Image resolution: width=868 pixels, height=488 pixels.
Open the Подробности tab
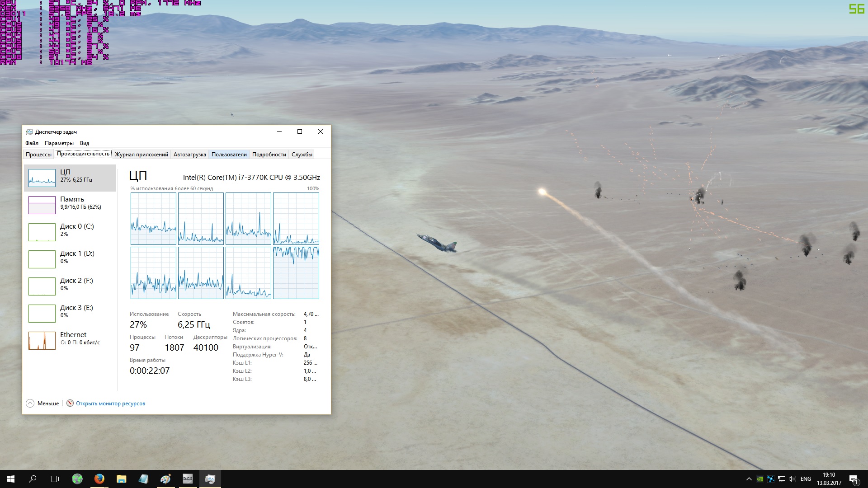[269, 155]
